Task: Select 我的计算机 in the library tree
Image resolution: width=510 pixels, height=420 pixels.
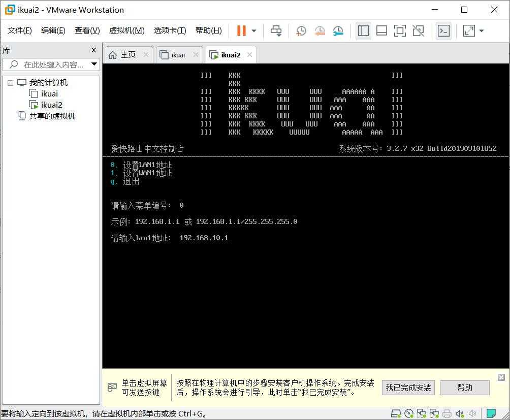Action: 48,83
